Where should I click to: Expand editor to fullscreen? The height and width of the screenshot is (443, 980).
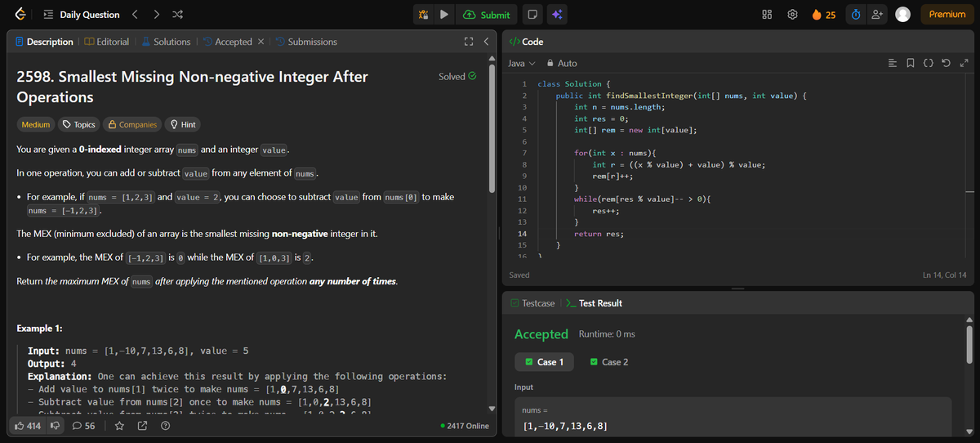(x=964, y=63)
